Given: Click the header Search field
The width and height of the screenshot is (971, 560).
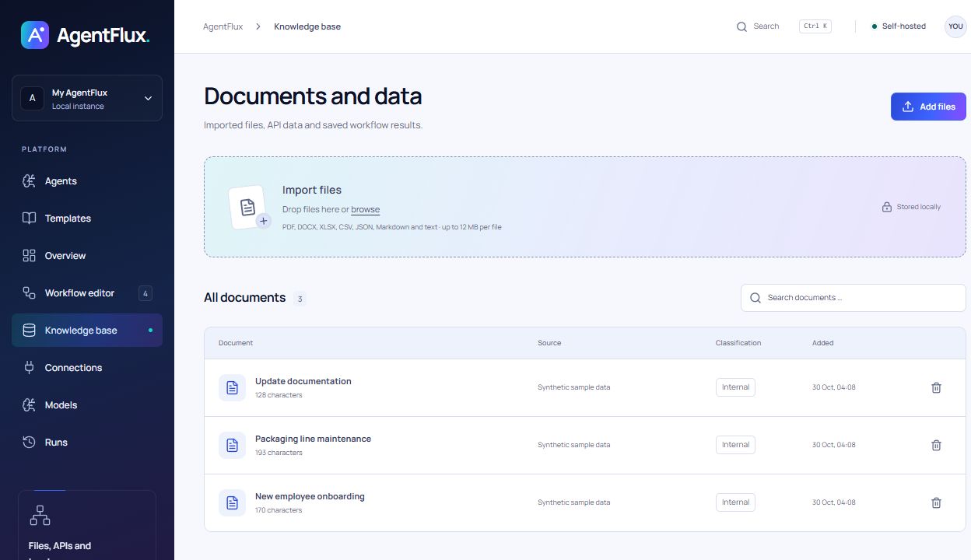Looking at the screenshot, I should tap(783, 26).
